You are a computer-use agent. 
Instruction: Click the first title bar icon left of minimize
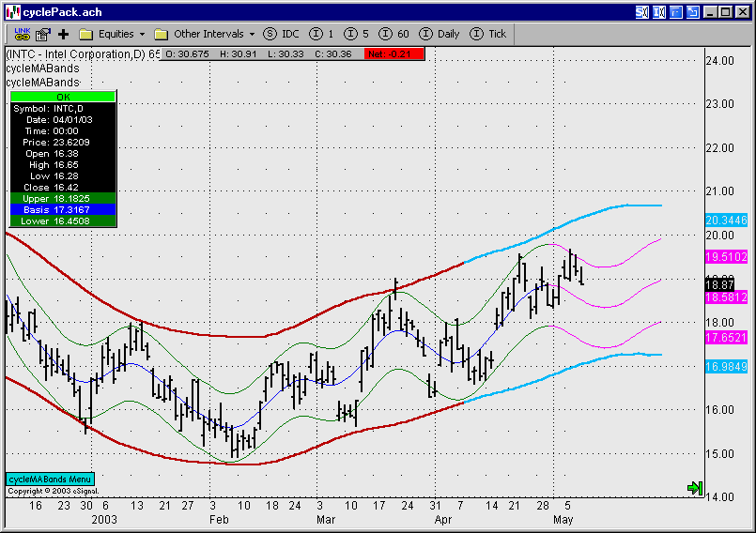tap(641, 12)
